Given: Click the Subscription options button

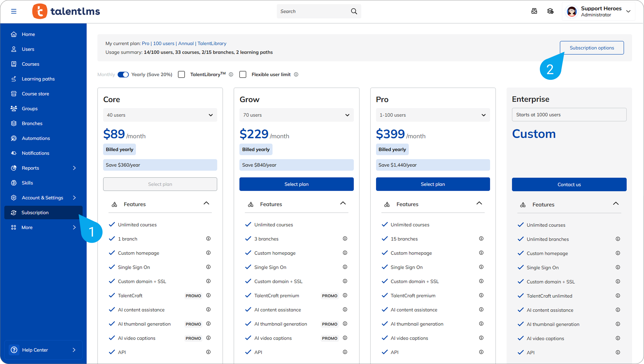Looking at the screenshot, I should 592,48.
